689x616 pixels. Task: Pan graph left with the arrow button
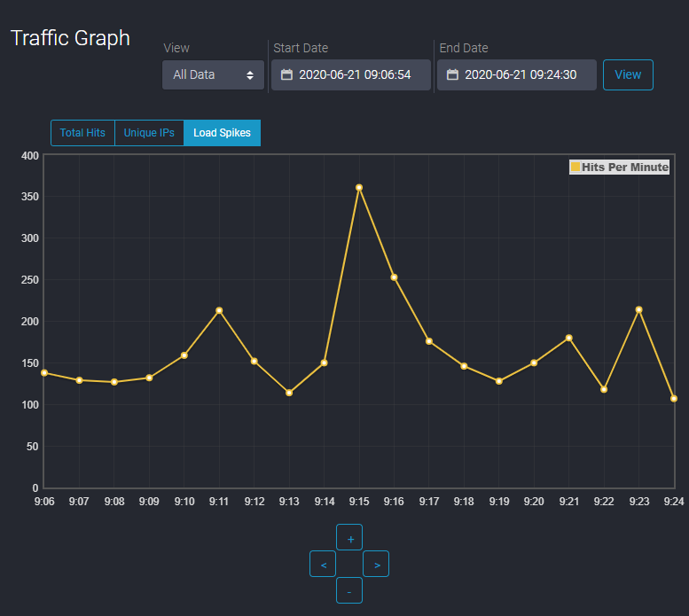click(x=323, y=564)
